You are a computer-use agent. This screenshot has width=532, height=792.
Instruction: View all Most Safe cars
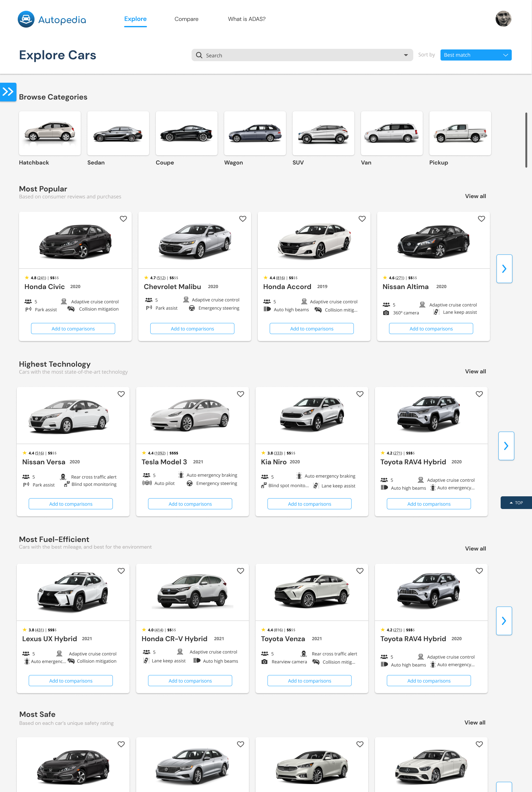(x=475, y=722)
